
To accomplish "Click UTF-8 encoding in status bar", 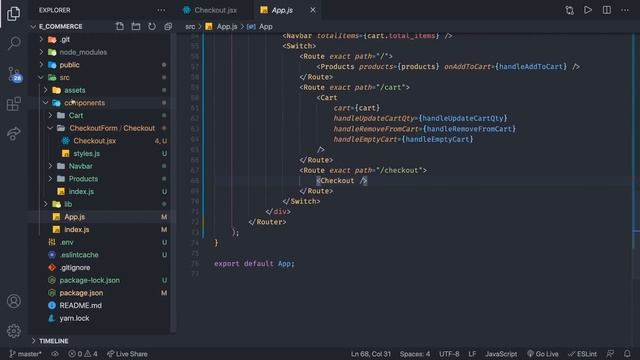I will coord(449,353).
